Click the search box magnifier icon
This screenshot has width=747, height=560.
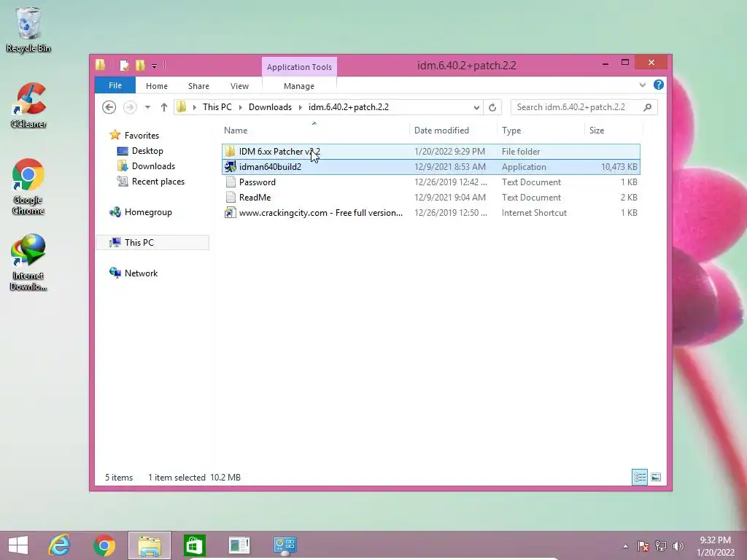click(648, 107)
